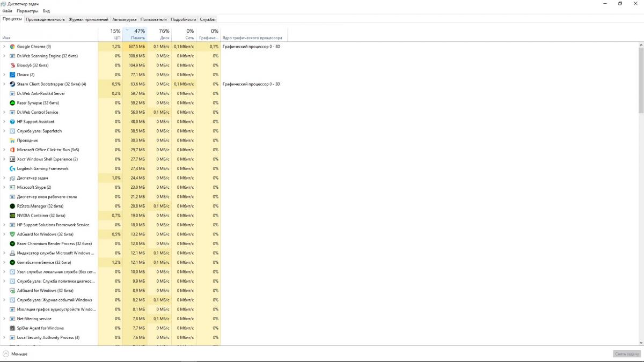This screenshot has height=362, width=644.
Task: Click the RzStats.Manager icon
Action: (12, 206)
